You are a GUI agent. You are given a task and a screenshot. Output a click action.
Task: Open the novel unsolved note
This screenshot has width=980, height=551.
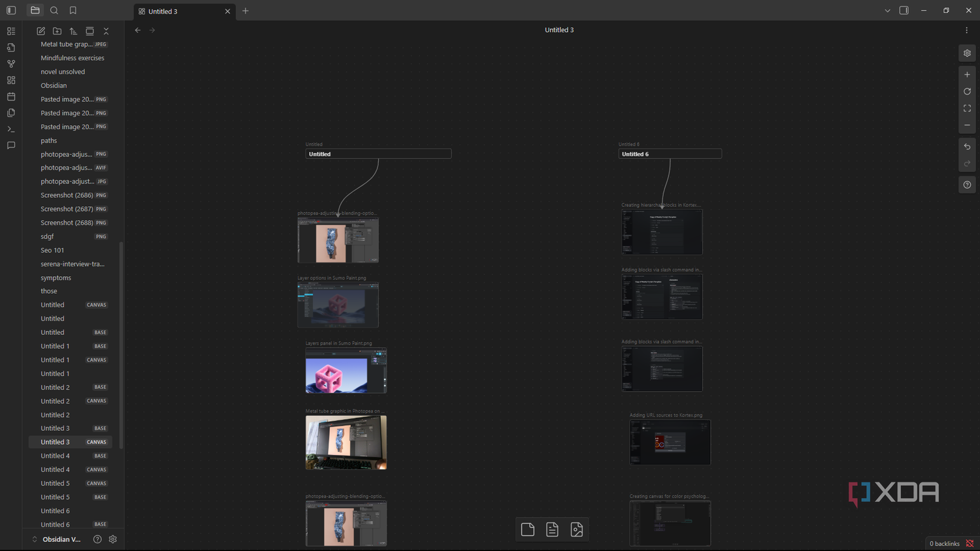71,72
